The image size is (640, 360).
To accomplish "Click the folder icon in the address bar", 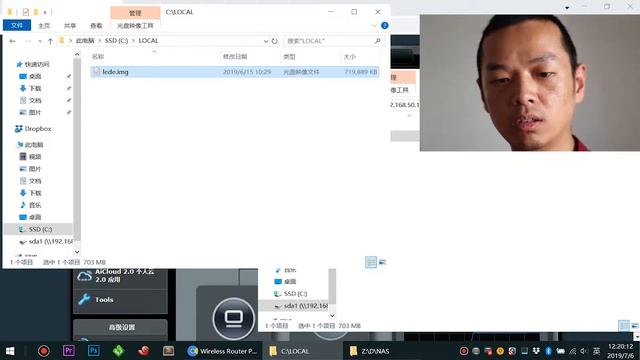I will 62,40.
